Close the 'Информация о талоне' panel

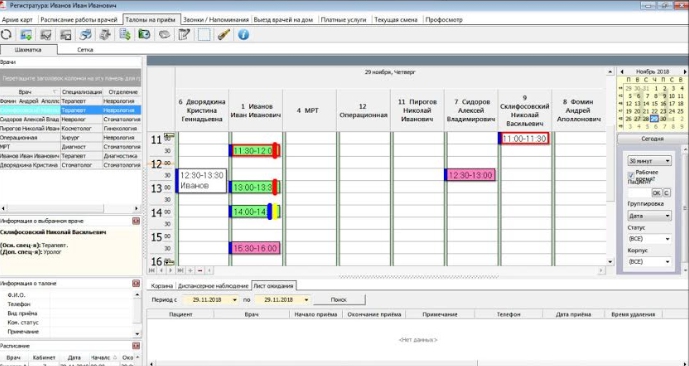tap(136, 283)
